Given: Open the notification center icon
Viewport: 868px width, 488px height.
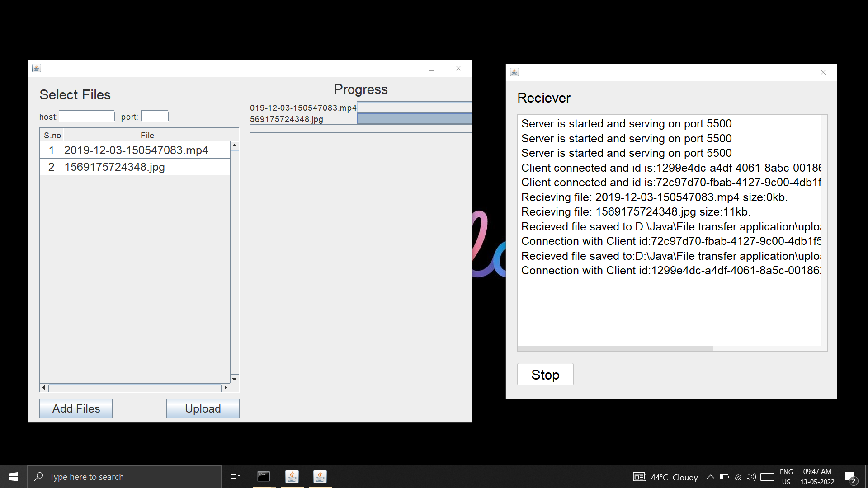Looking at the screenshot, I should pyautogui.click(x=850, y=477).
